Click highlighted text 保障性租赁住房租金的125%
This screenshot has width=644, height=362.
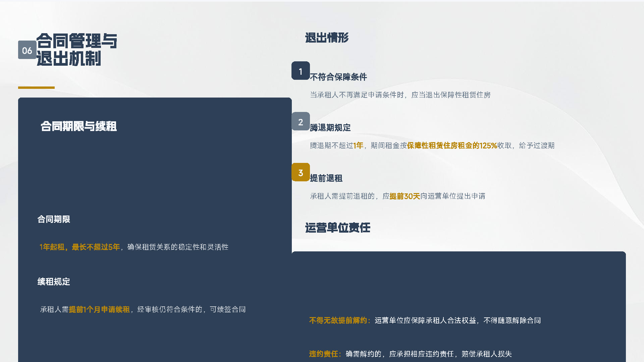click(x=451, y=145)
